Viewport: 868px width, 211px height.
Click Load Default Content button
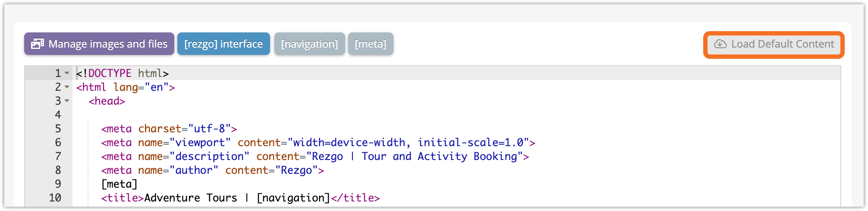point(774,44)
